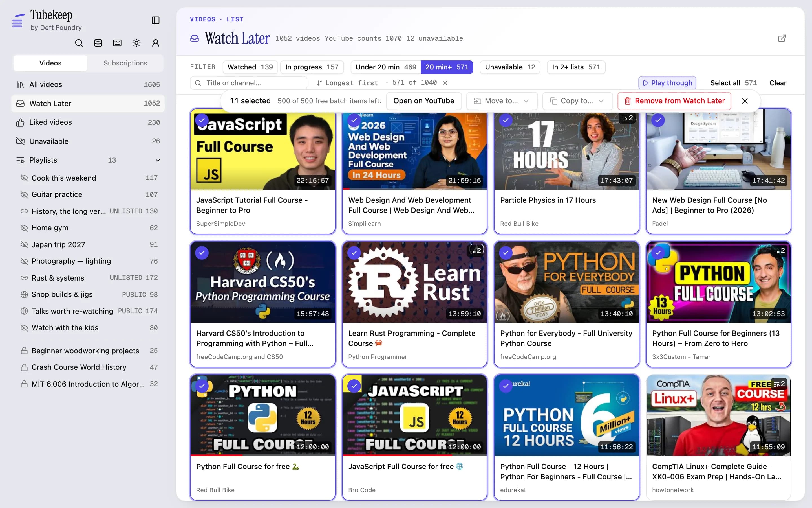The height and width of the screenshot is (508, 812).
Task: Open CompTIA Linux+ Complete Guide thumbnail
Action: coord(718,415)
